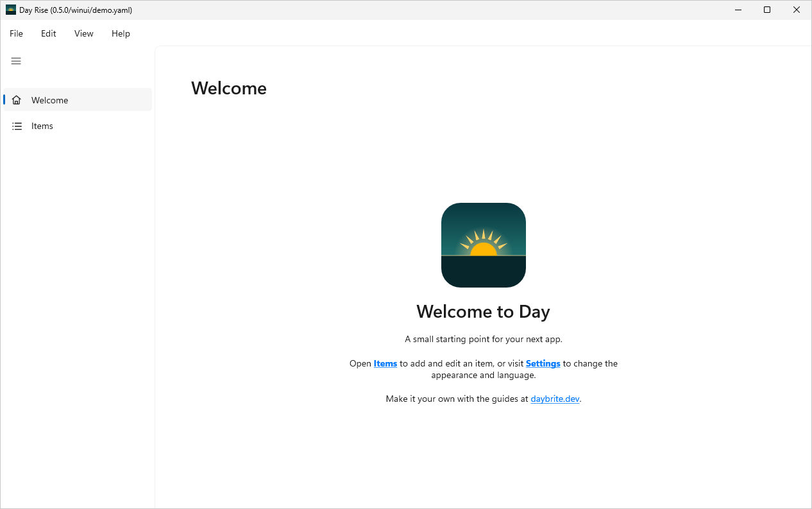Screen dimensions: 812x509
Task: Click the home icon beside Welcome
Action: pos(17,100)
